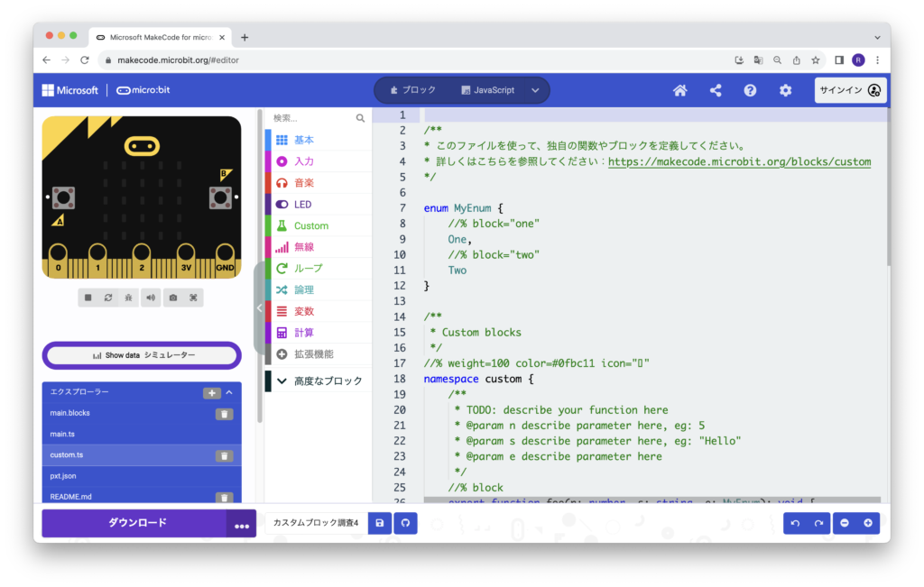The image size is (924, 587).
Task: Open the help question mark menu
Action: point(750,90)
